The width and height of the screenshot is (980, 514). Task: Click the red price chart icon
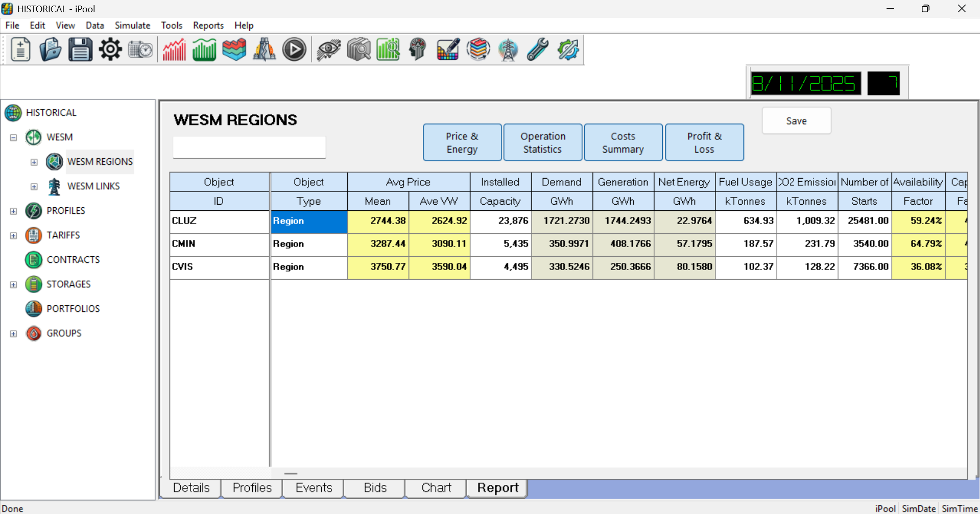[174, 50]
